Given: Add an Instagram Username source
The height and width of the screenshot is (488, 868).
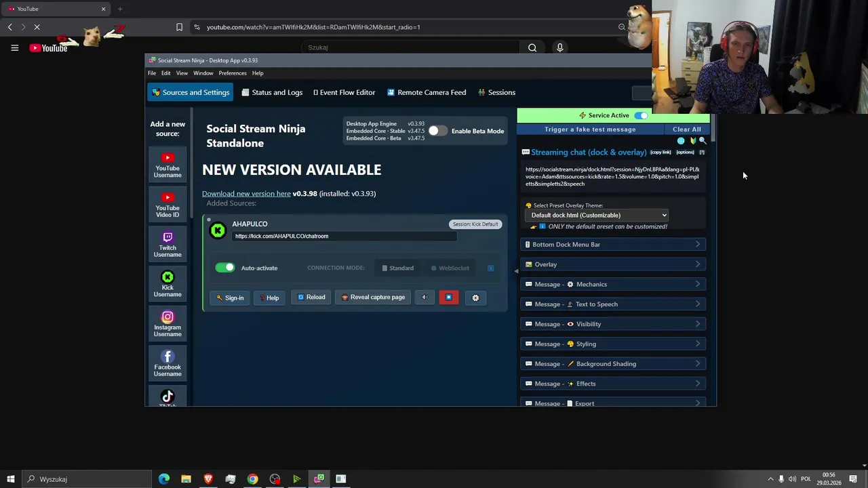Looking at the screenshot, I should [x=167, y=324].
